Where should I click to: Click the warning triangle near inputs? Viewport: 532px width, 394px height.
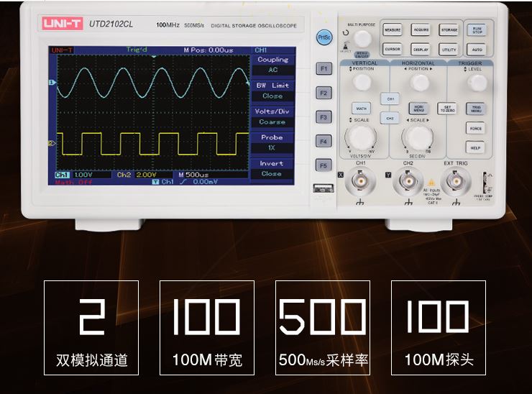[431, 183]
